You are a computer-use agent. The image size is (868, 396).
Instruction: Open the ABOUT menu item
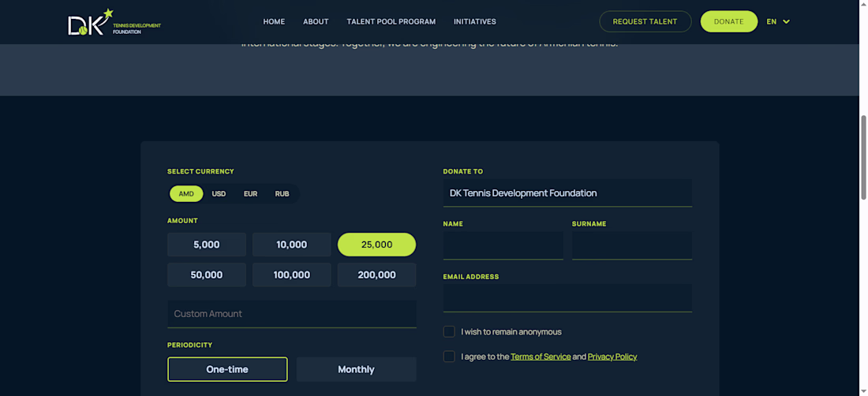(316, 21)
